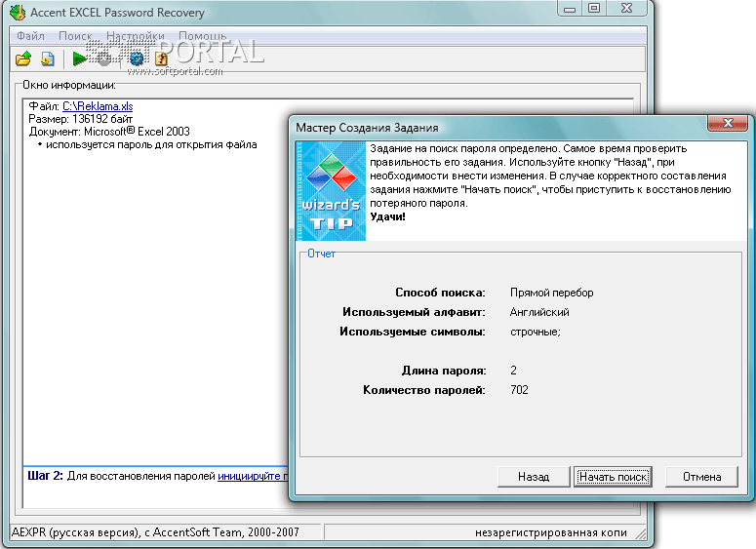
Task: Click the 'Мастер Создания Задания' dialog title bar
Action: (x=499, y=127)
